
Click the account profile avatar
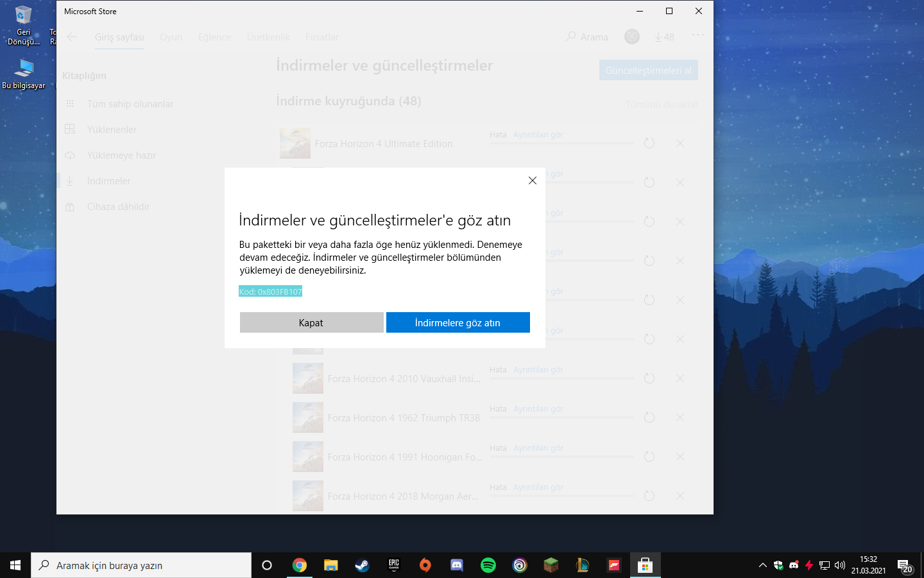pos(631,37)
